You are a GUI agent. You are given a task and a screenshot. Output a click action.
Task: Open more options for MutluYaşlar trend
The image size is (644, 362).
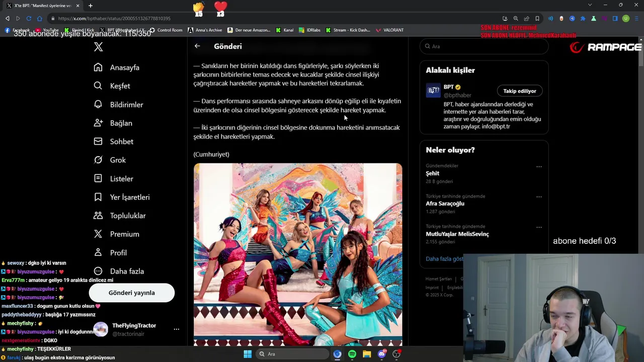(x=539, y=227)
